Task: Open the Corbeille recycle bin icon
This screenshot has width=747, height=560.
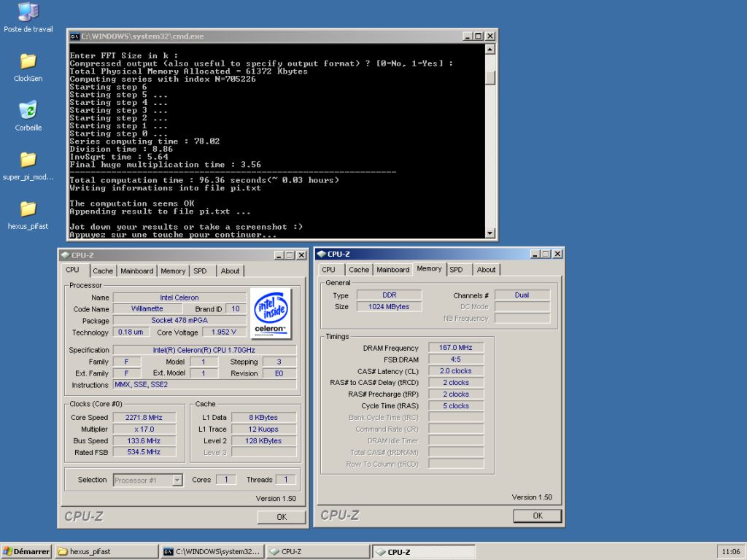Action: coord(28,110)
